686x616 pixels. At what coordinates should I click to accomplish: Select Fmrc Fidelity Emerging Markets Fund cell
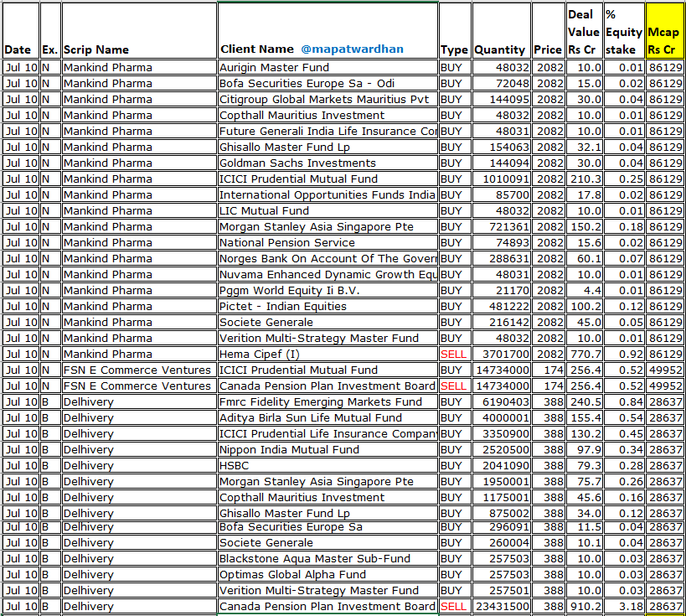328,402
